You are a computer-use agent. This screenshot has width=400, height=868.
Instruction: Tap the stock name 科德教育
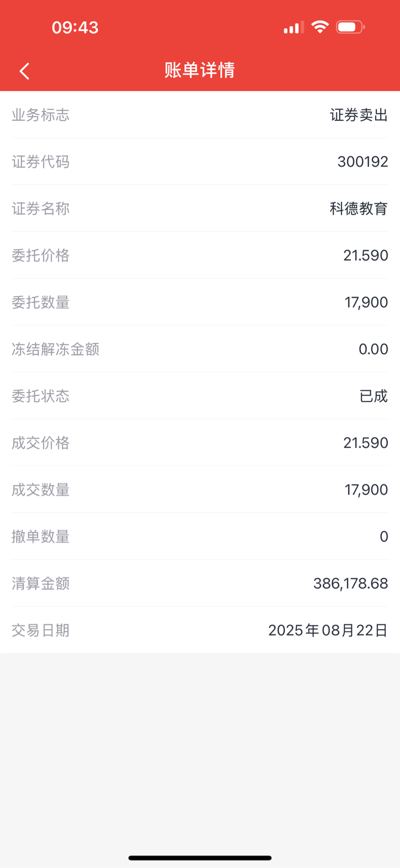(x=359, y=209)
